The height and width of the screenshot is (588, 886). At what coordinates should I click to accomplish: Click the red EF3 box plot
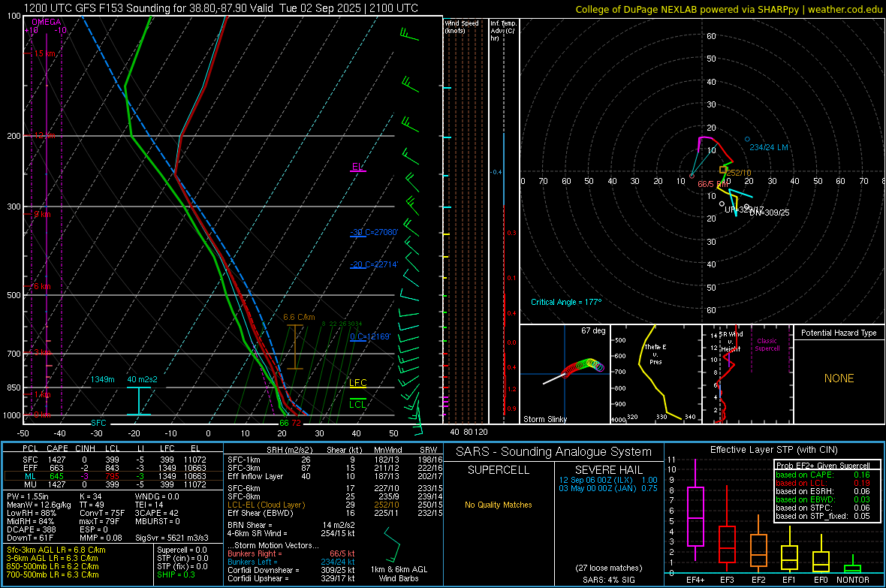tap(727, 529)
